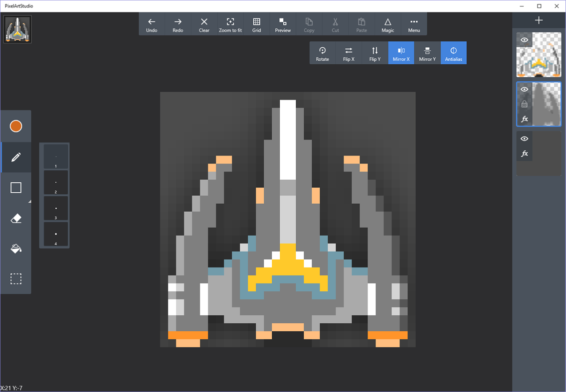Select the Fill bucket tool

[15, 249]
